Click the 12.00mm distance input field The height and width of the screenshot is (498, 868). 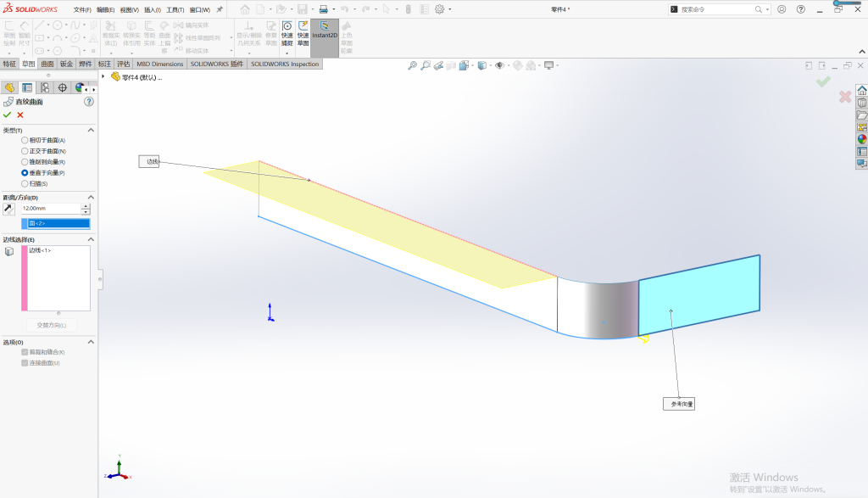click(51, 209)
